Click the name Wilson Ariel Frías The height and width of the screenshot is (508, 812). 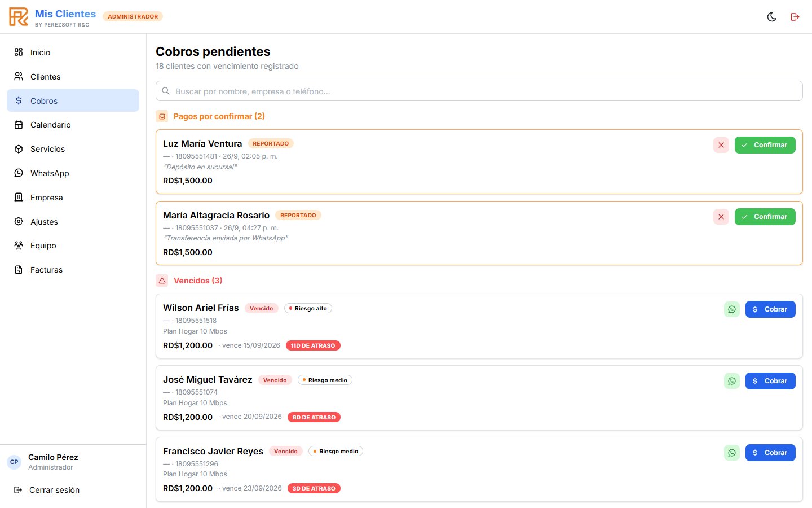pos(201,308)
